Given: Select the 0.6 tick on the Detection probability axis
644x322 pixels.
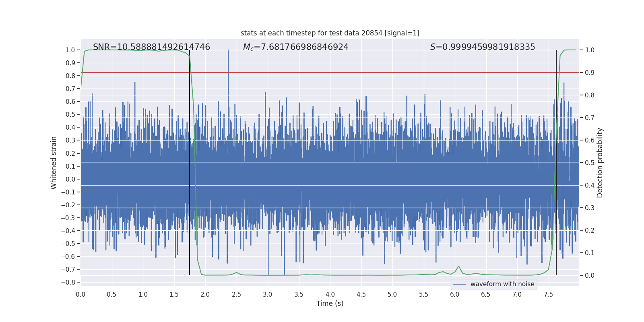Looking at the screenshot, I should [590, 140].
